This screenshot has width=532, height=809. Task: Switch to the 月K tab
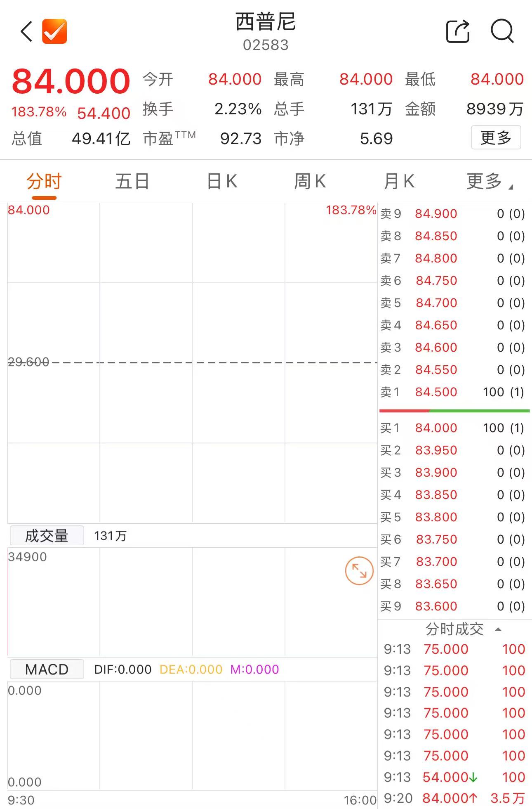point(399,182)
